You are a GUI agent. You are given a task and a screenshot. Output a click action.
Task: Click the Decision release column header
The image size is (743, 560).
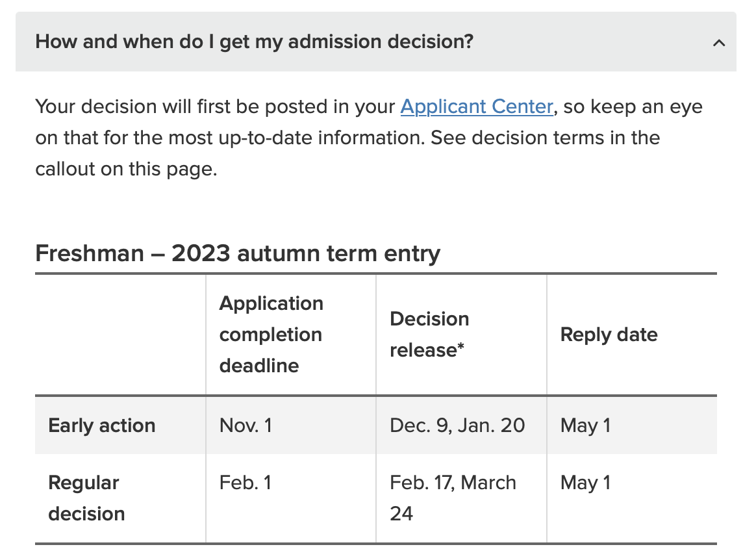(x=429, y=334)
